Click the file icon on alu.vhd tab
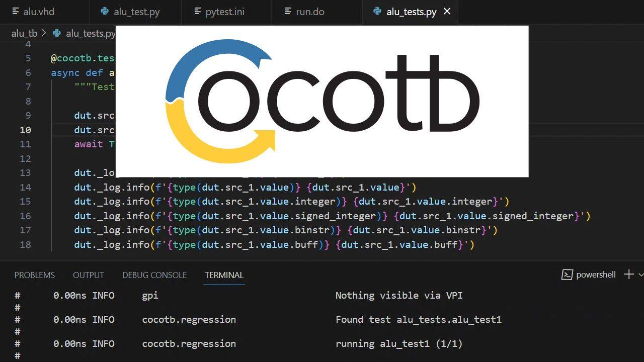 16,12
